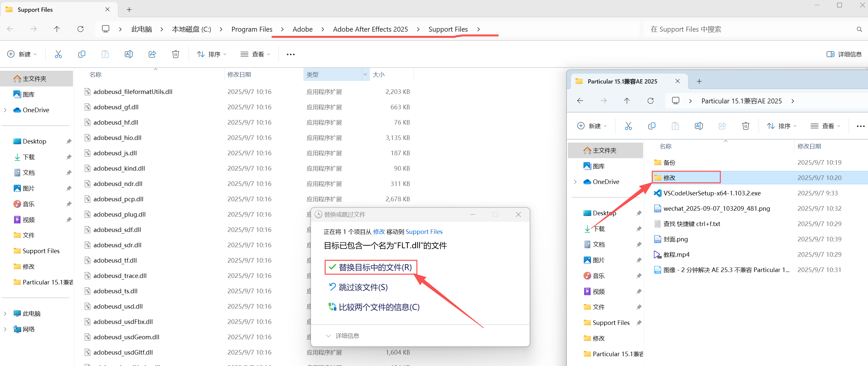The width and height of the screenshot is (868, 366).
Task: Expand 网络 in Support Files sidebar
Action: point(6,329)
